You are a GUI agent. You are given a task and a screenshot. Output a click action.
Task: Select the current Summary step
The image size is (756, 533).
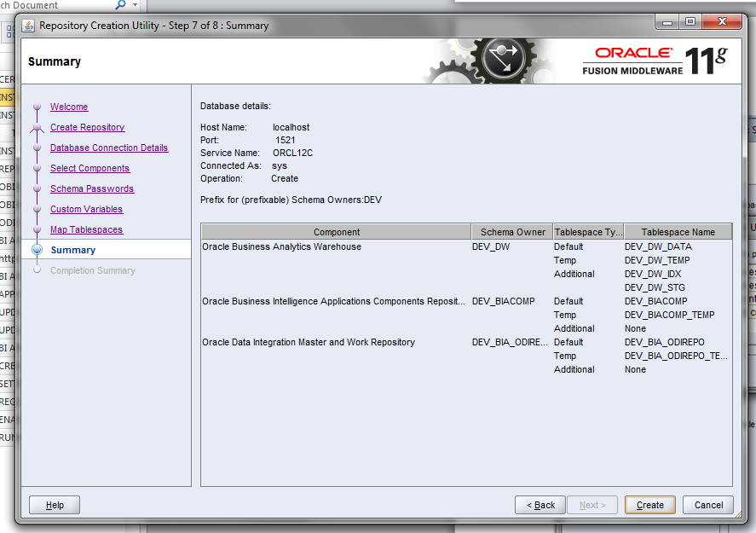(x=72, y=250)
